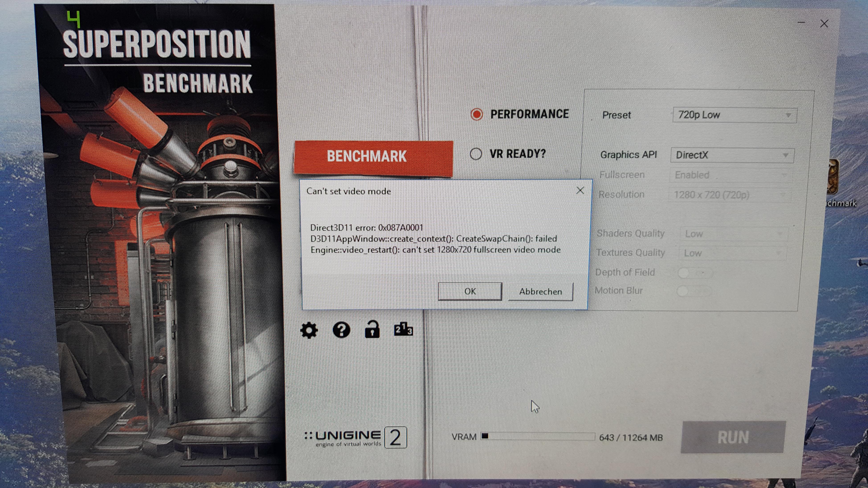The image size is (868, 488).
Task: Click the Fullscreen label
Action: (x=622, y=175)
